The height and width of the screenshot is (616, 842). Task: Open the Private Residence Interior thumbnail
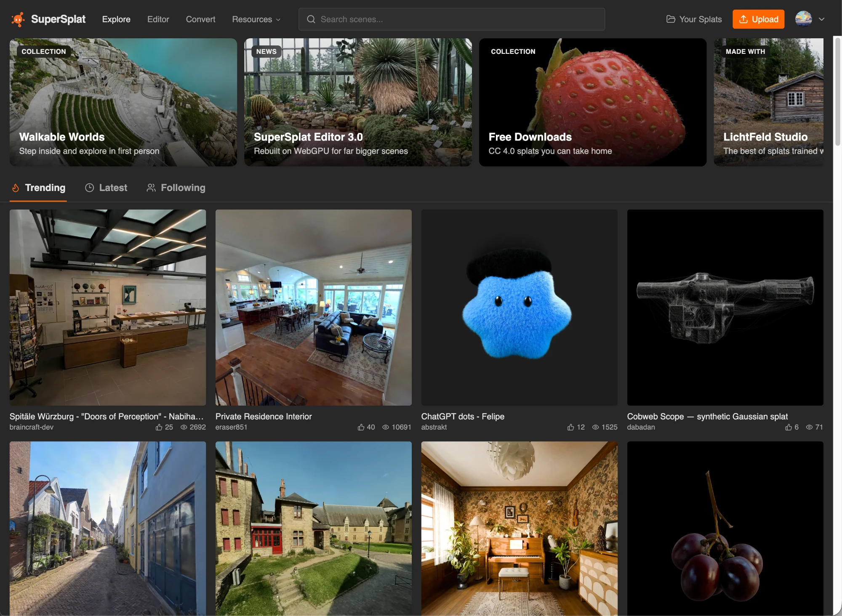pyautogui.click(x=314, y=308)
